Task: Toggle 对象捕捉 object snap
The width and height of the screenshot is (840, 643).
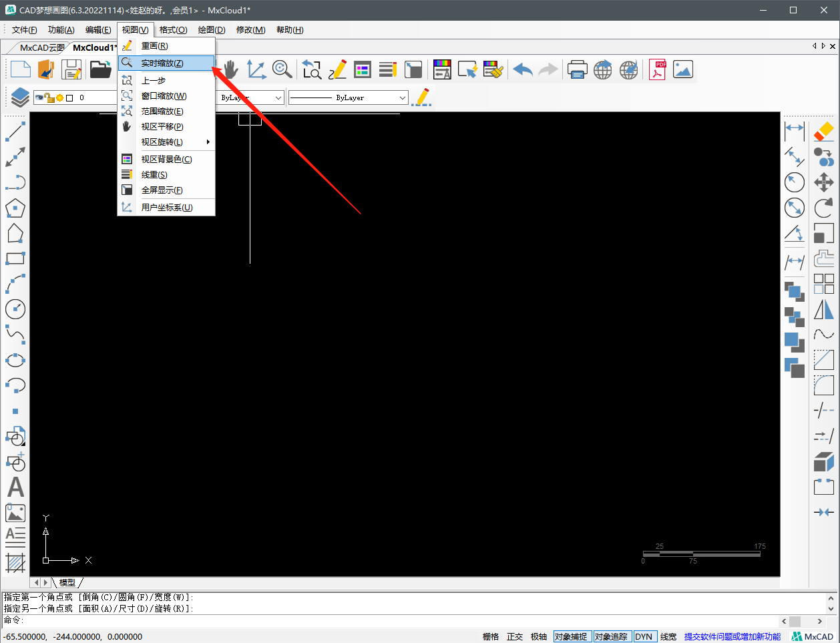Action: coord(572,636)
